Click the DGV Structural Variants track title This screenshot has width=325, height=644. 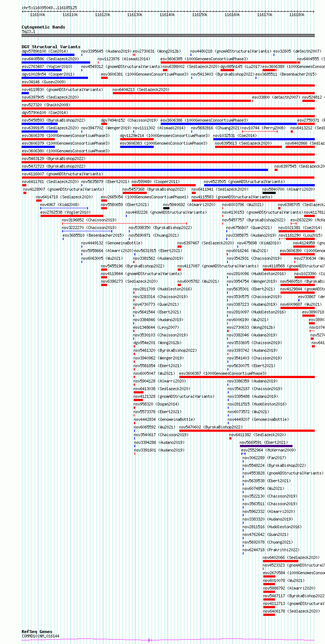pos(51,47)
